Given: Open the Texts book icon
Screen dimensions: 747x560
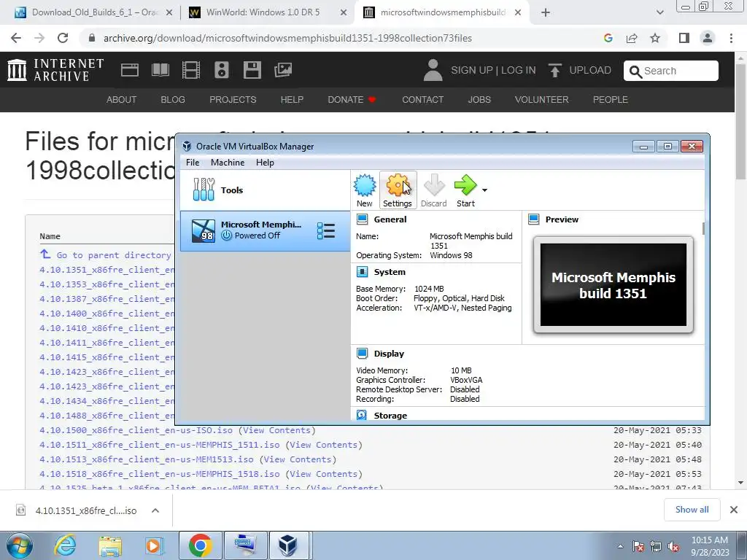Looking at the screenshot, I should pyautogui.click(x=160, y=70).
